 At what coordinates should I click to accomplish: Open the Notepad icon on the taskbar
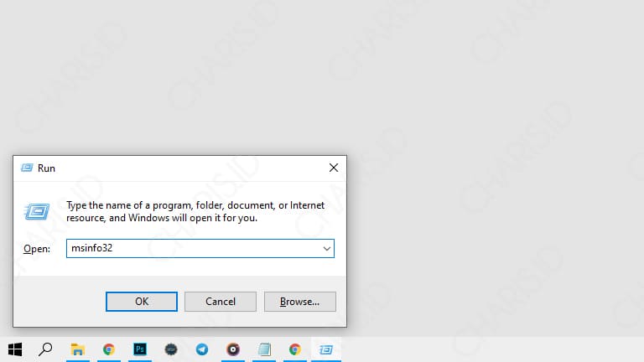[264, 349]
